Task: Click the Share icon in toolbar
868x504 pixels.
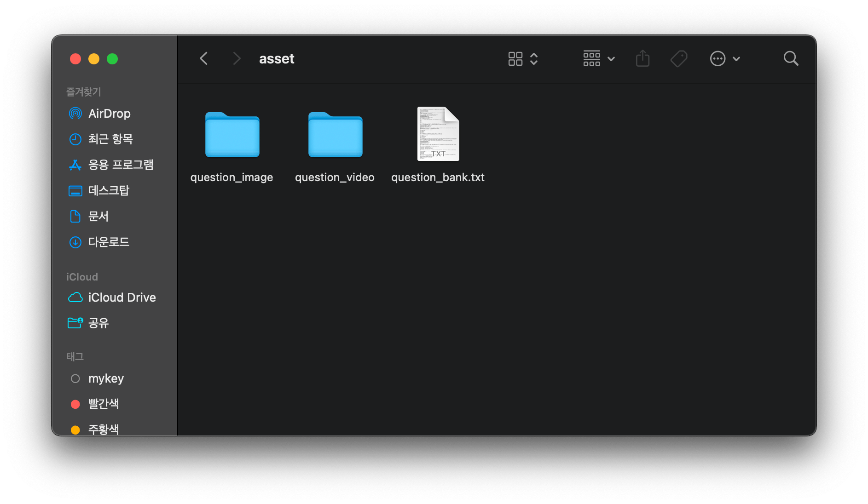Action: click(642, 59)
